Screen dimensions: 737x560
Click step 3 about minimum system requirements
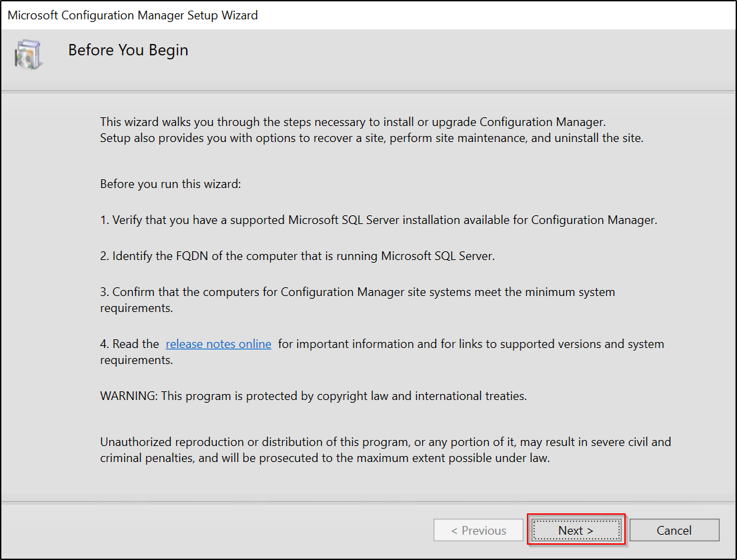[x=357, y=300]
